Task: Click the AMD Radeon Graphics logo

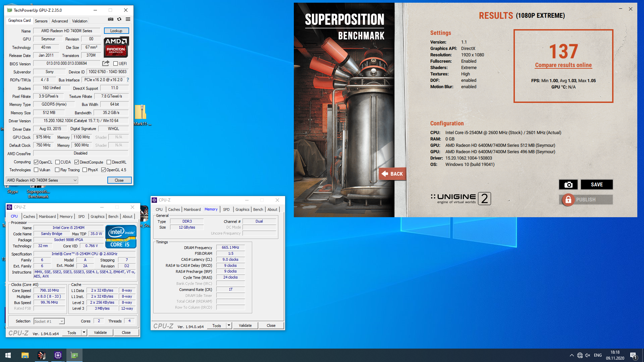Action: coord(116,47)
